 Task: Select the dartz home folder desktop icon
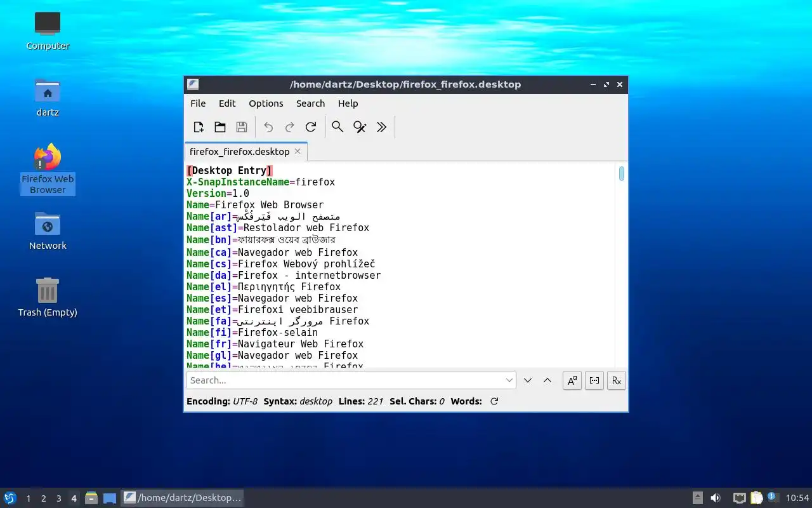[x=48, y=97]
